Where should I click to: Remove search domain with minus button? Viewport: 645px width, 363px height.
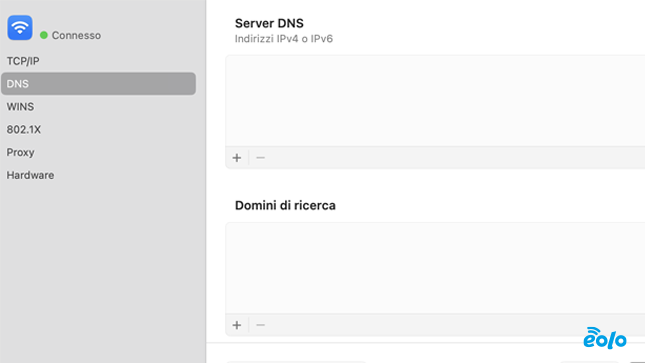(260, 325)
